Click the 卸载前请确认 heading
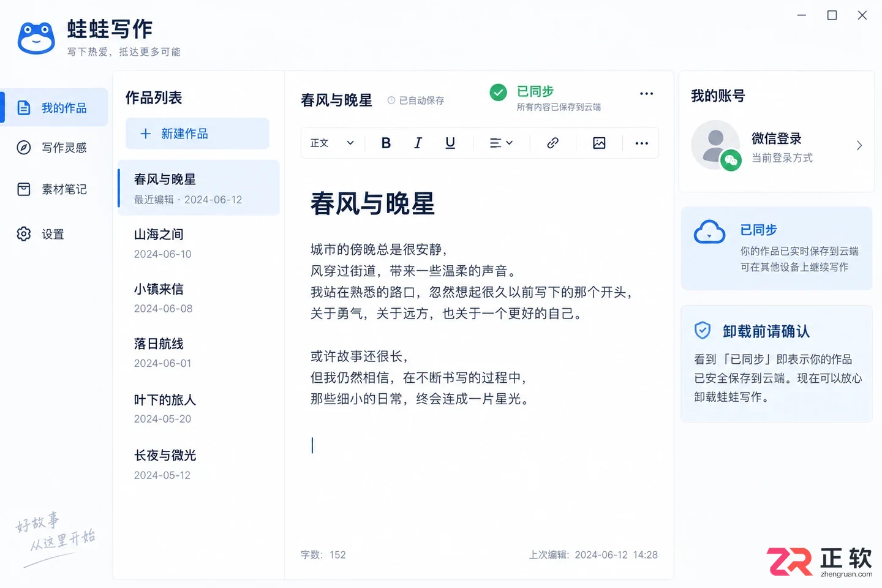Screen dimensions: 882x588 coord(766,331)
